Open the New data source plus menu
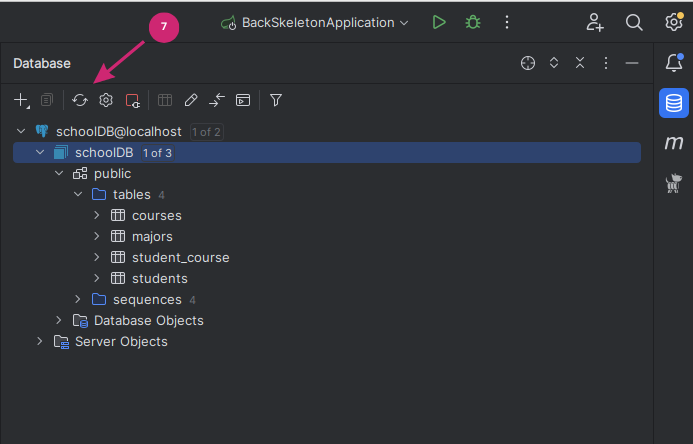The image size is (693, 444). [21, 100]
